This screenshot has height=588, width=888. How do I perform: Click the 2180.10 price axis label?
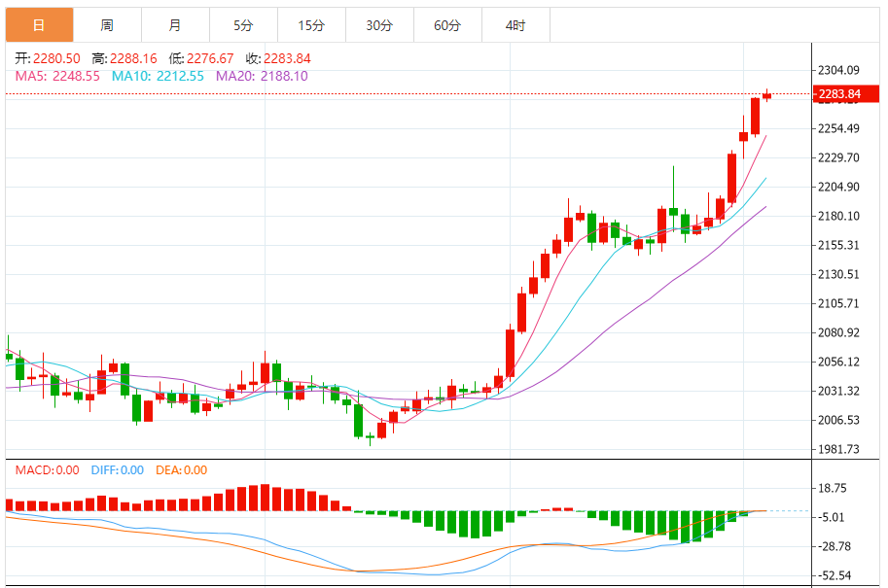(838, 216)
